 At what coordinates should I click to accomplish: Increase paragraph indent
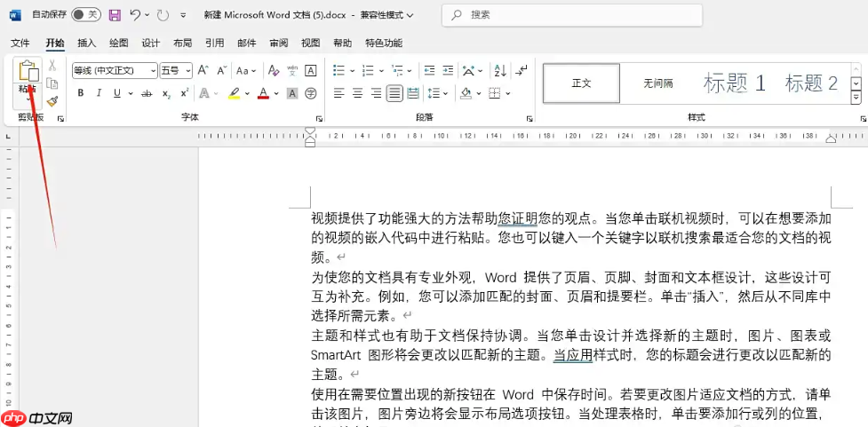click(x=447, y=70)
